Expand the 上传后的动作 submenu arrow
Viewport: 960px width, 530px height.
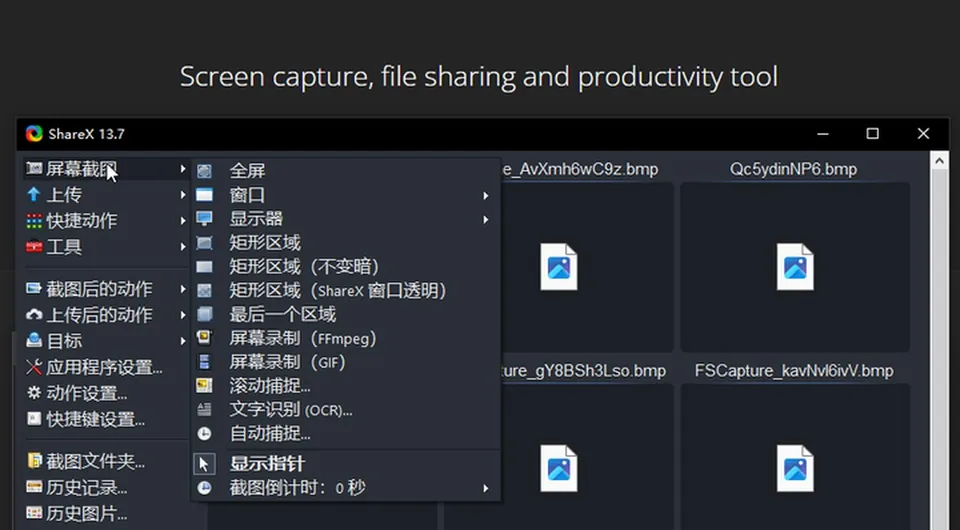tap(182, 315)
